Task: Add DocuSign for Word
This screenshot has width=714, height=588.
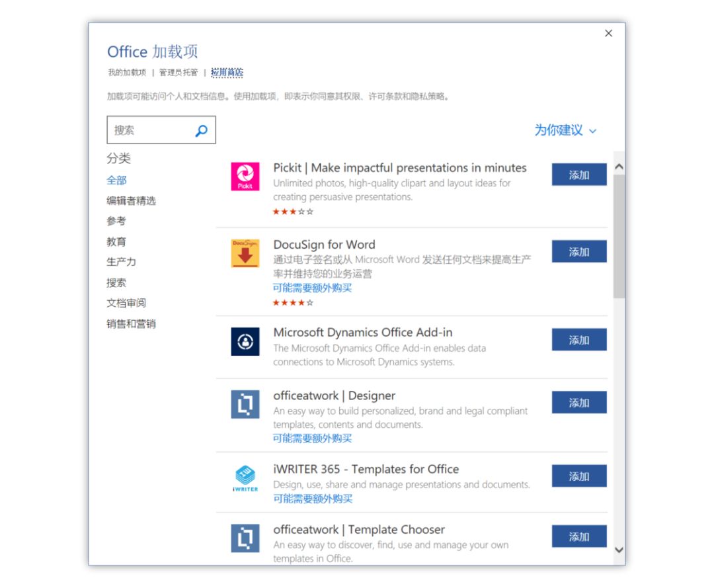Action: [x=579, y=251]
